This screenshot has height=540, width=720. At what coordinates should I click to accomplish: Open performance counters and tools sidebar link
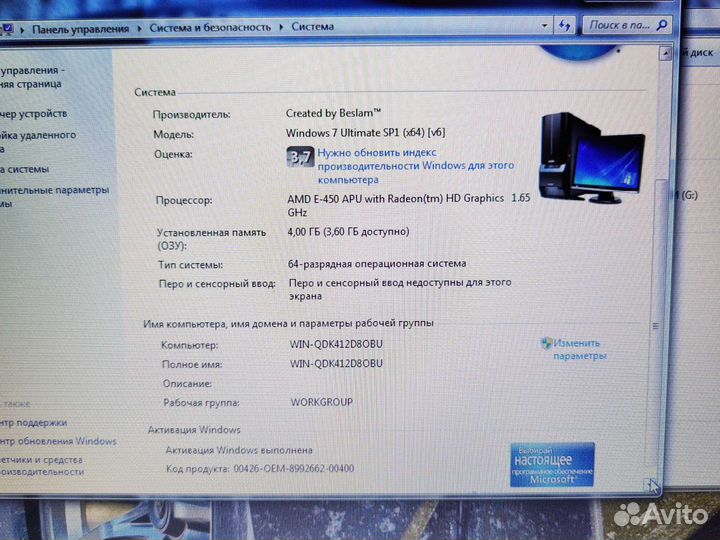(x=42, y=465)
